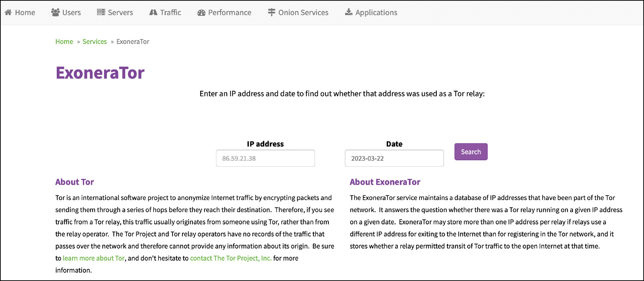The image size is (644, 281).
Task: Click the Onion Services signpost icon
Action: [271, 12]
